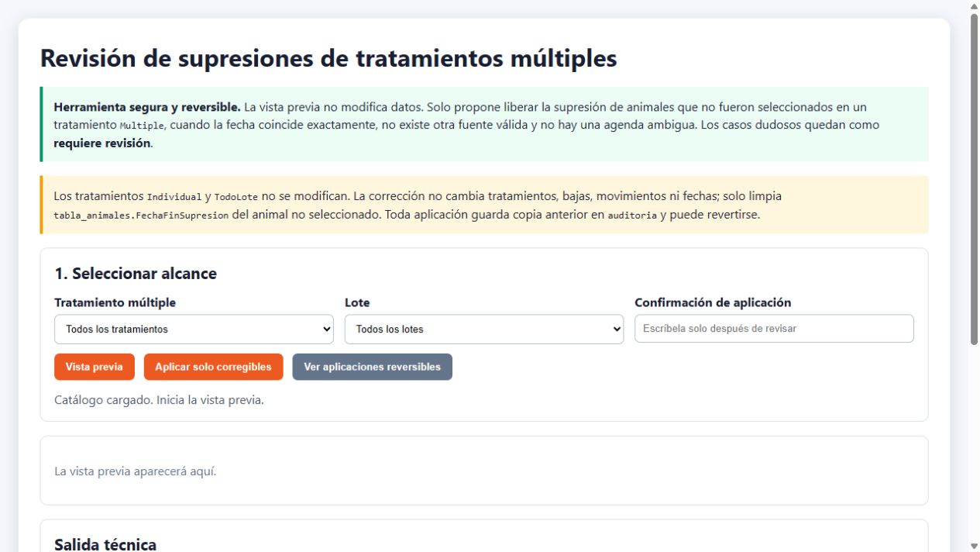Click the chevron on Todos los lotes
This screenshot has height=552, width=980.
pos(617,329)
